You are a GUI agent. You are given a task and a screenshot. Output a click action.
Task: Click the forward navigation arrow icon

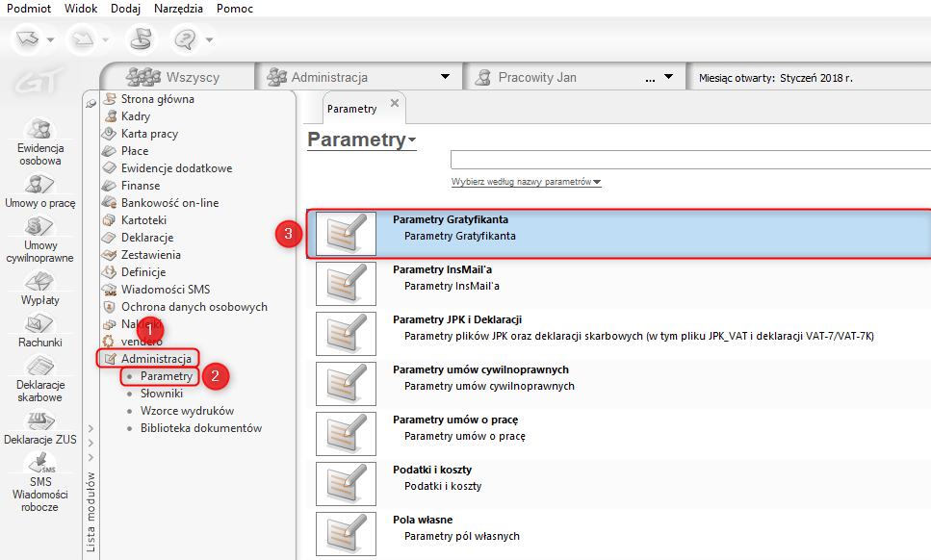pos(82,39)
